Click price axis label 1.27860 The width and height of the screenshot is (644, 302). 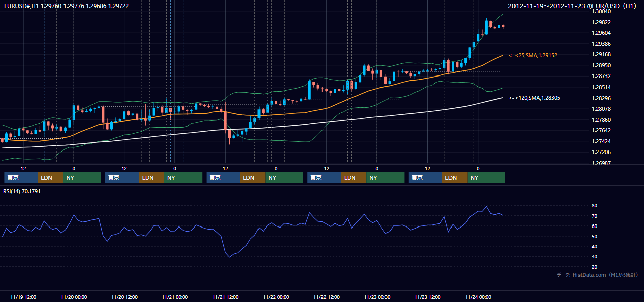pyautogui.click(x=602, y=120)
